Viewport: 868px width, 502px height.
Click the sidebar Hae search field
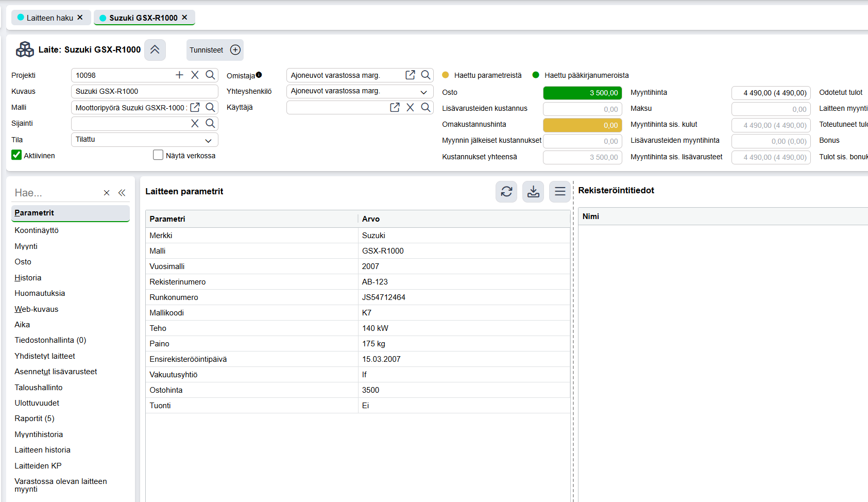click(56, 193)
